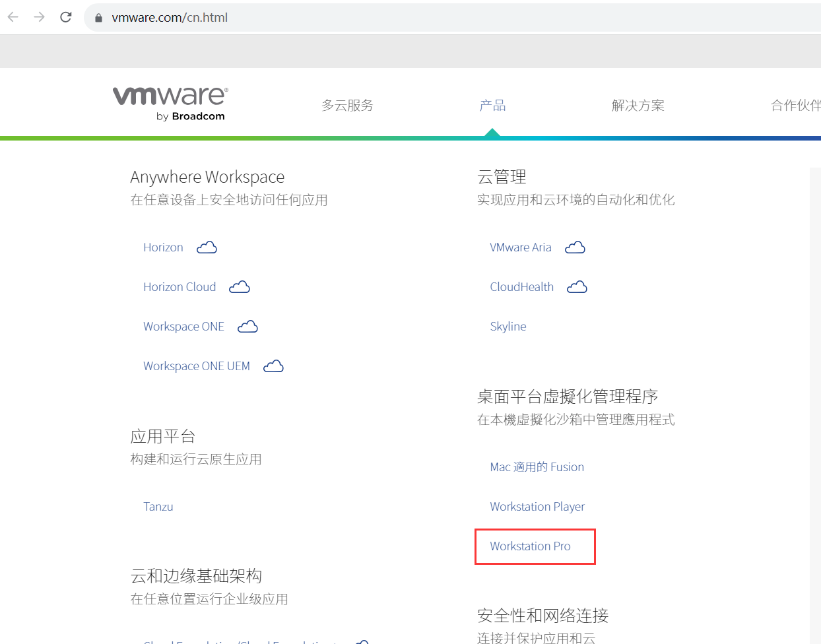Open the 合作伙伴 menu
821x644 pixels.
(x=795, y=106)
